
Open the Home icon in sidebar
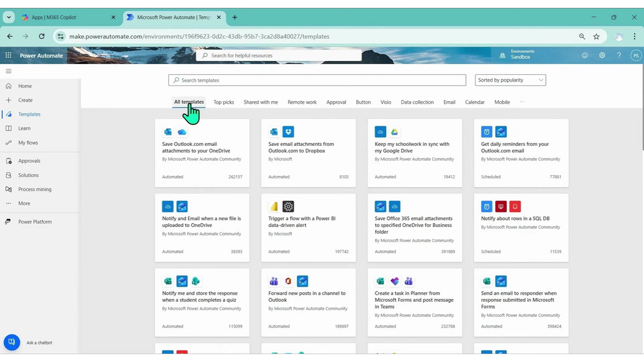tap(9, 85)
